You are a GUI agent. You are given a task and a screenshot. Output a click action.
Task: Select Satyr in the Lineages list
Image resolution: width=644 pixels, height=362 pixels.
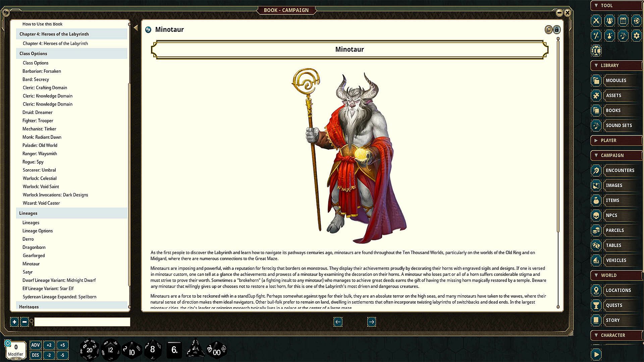pyautogui.click(x=28, y=272)
